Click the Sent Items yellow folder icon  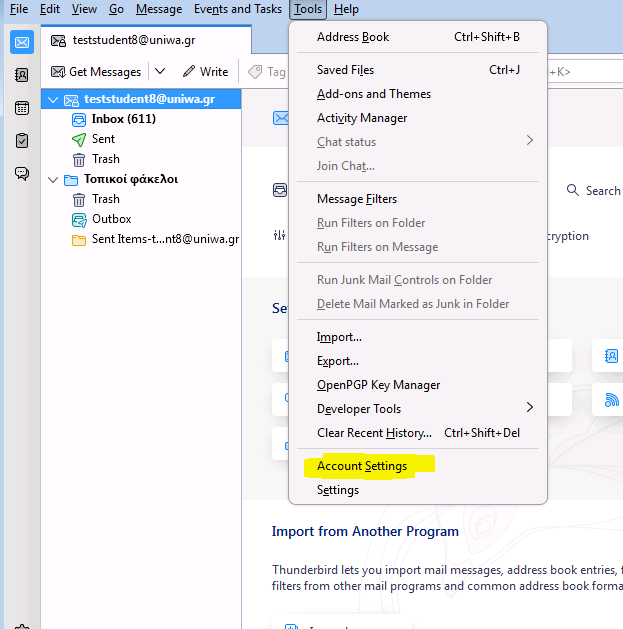79,240
